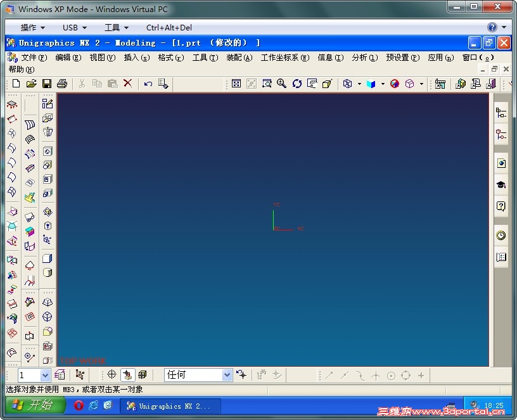
Task: Click the view orientation cube icon
Action: coord(347,84)
